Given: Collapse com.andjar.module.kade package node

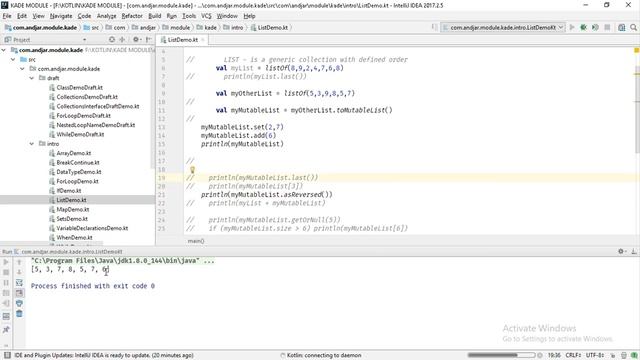Looking at the screenshot, I should [22, 69].
